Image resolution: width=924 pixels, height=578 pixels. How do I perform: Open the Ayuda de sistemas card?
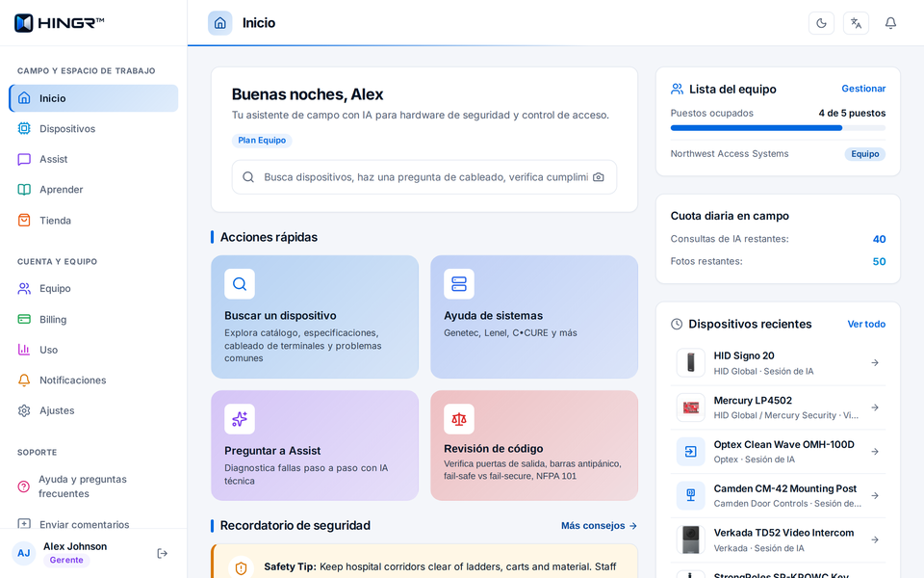pos(534,317)
